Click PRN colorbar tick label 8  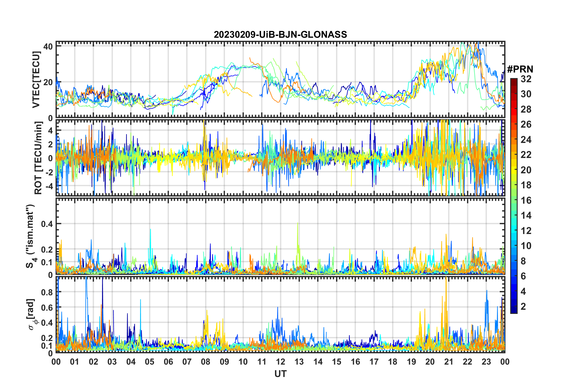[523, 261]
